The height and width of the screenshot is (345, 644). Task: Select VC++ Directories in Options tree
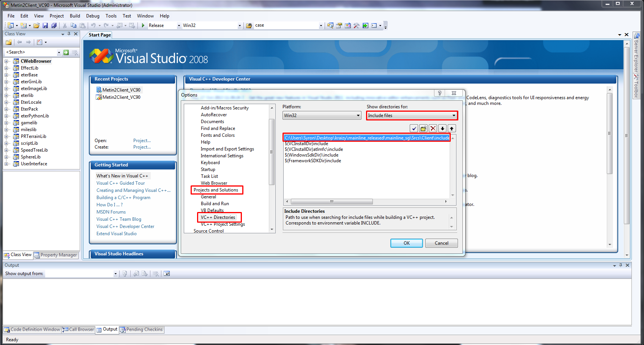(218, 217)
